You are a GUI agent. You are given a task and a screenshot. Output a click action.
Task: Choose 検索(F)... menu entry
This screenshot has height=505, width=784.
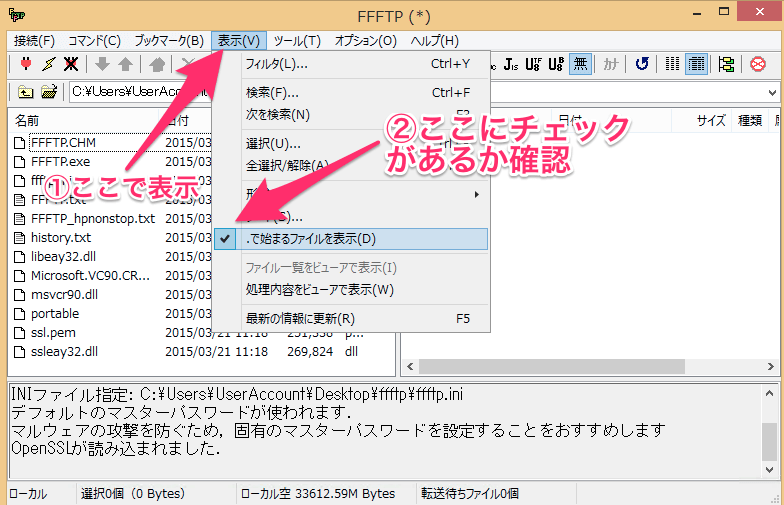(350, 92)
